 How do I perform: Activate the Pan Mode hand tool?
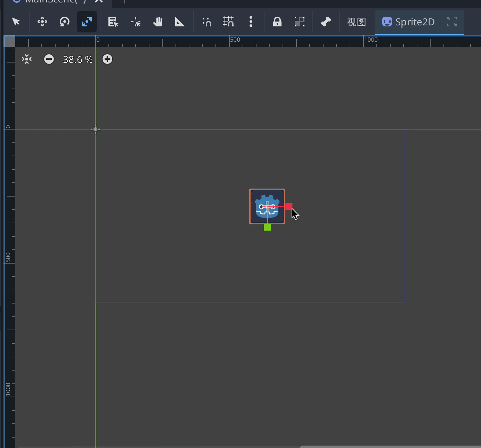(158, 22)
